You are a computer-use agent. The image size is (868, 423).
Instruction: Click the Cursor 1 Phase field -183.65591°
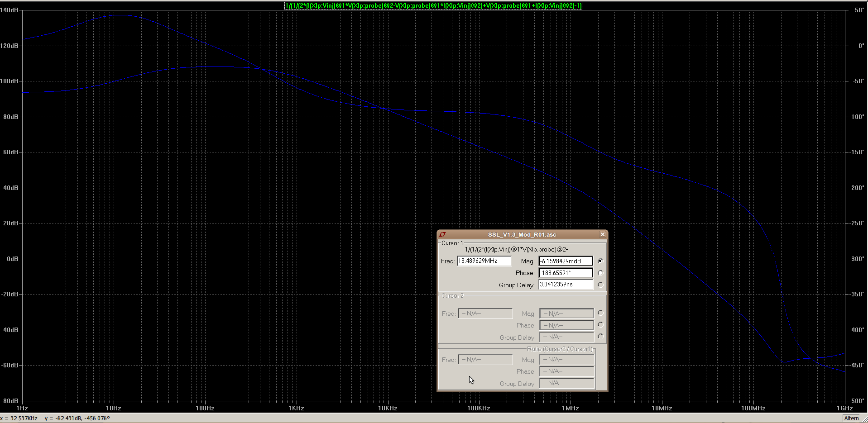pos(566,273)
